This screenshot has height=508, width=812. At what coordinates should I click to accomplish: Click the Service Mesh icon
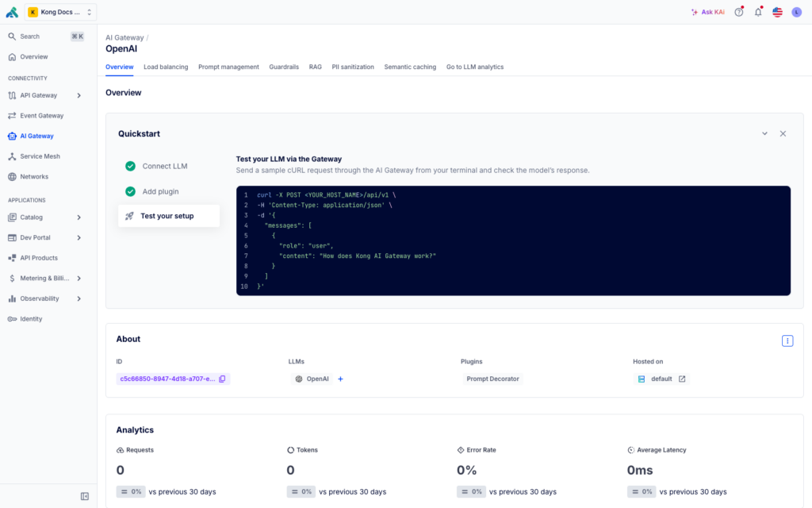[x=12, y=156]
